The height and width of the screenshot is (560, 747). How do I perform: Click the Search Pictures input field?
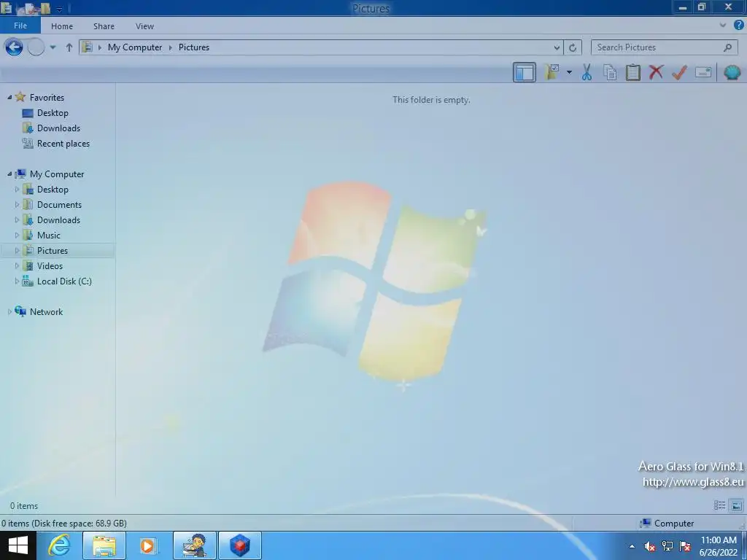point(664,47)
